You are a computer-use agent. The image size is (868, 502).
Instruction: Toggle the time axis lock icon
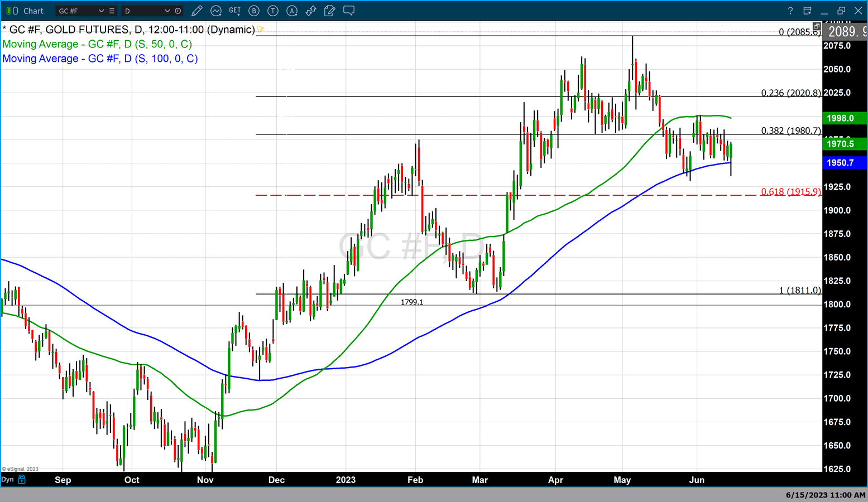coord(22,480)
